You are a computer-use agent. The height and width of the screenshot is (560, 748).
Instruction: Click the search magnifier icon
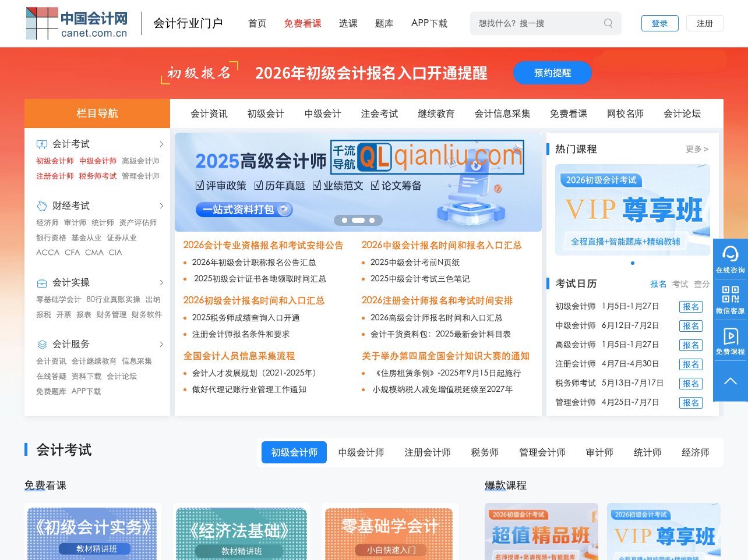point(608,23)
